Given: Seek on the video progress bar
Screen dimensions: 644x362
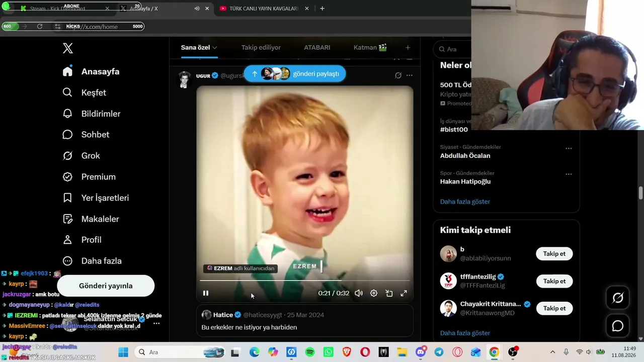Looking at the screenshot, I should pos(304,281).
